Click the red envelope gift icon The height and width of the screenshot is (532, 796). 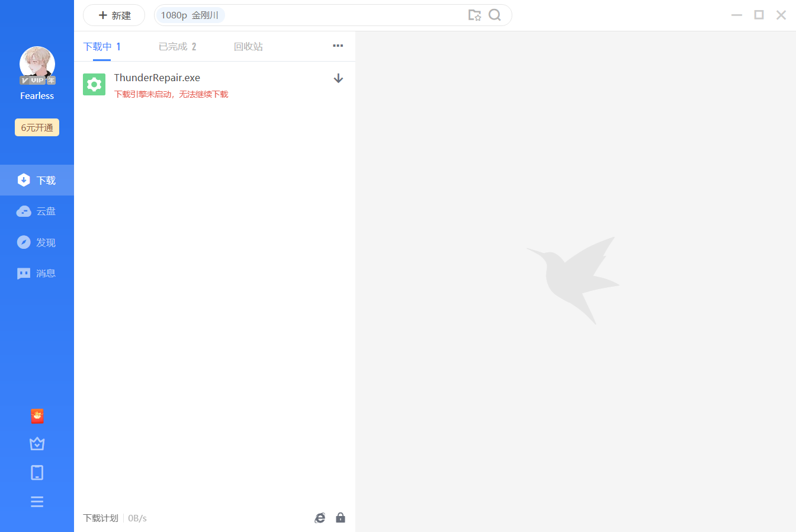click(37, 416)
